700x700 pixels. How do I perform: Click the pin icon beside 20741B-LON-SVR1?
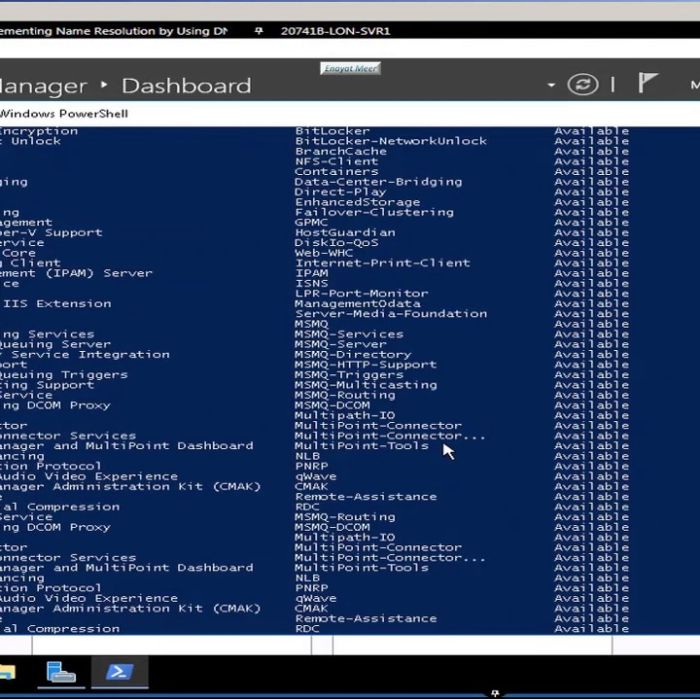258,31
